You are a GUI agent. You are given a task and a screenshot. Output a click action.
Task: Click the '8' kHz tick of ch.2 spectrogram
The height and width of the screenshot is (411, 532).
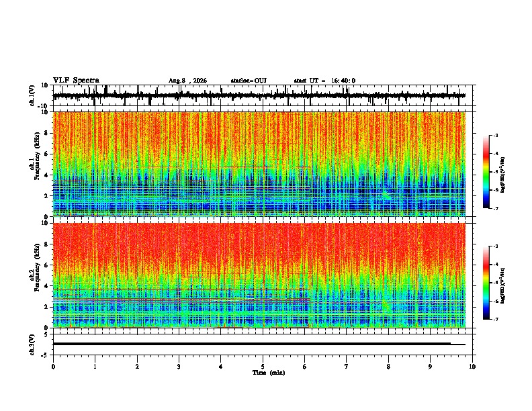click(x=47, y=244)
